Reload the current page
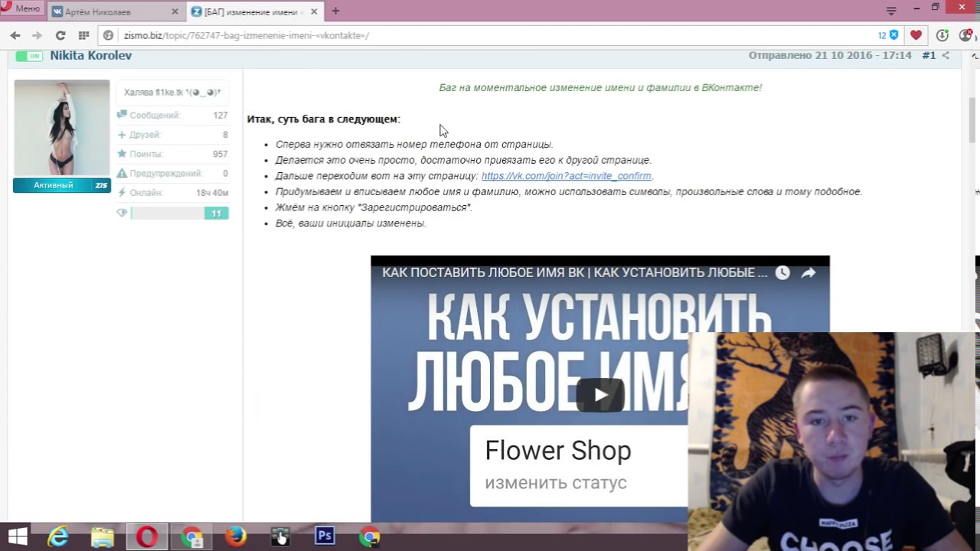This screenshot has width=980, height=551. click(60, 35)
